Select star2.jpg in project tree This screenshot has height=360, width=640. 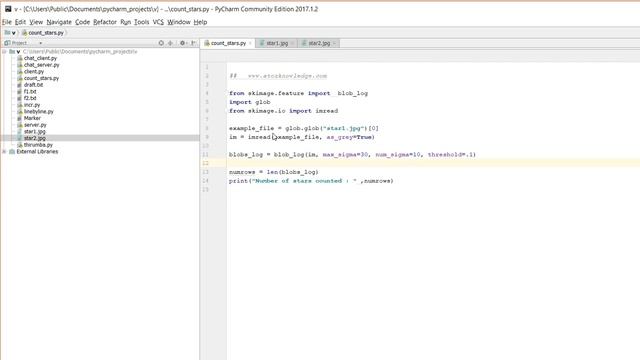(x=35, y=138)
